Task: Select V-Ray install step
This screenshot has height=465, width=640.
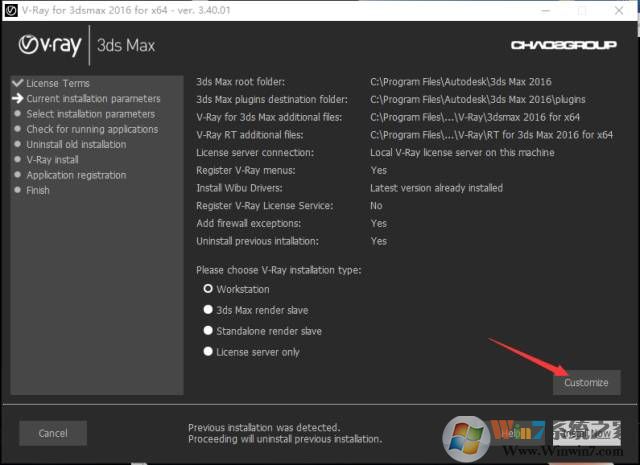Action: coord(52,159)
